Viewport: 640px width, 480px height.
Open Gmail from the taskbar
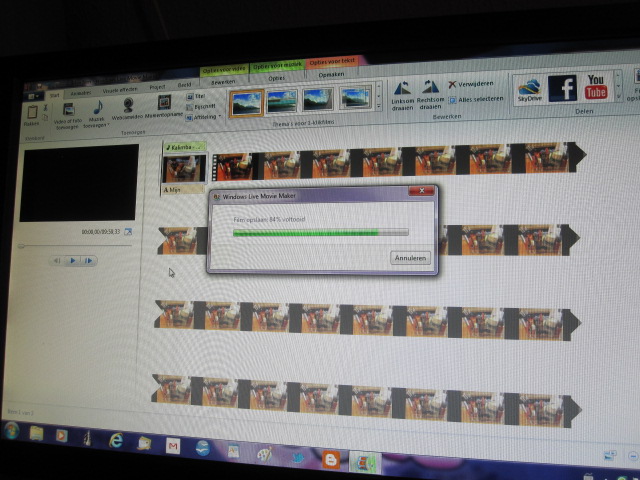coord(173,446)
